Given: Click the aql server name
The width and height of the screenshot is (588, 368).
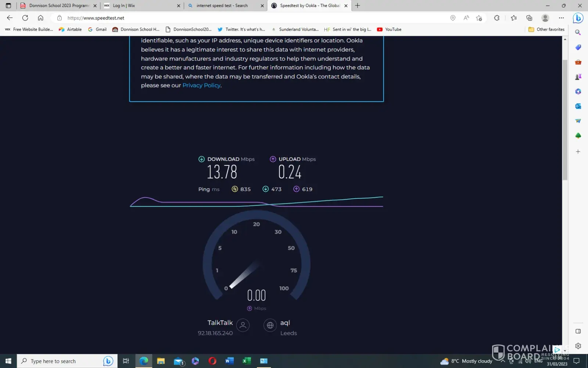Looking at the screenshot, I should pyautogui.click(x=285, y=323).
